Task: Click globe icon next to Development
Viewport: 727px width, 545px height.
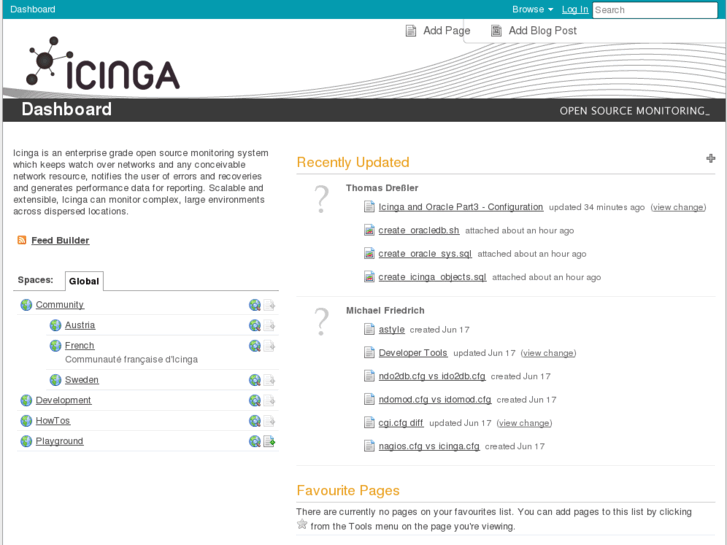Action: (x=26, y=400)
